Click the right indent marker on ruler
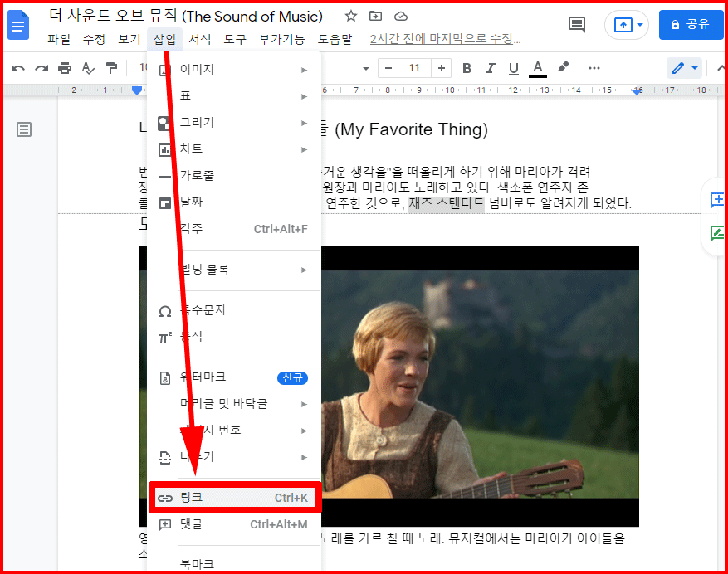The width and height of the screenshot is (728, 574). pos(638,91)
